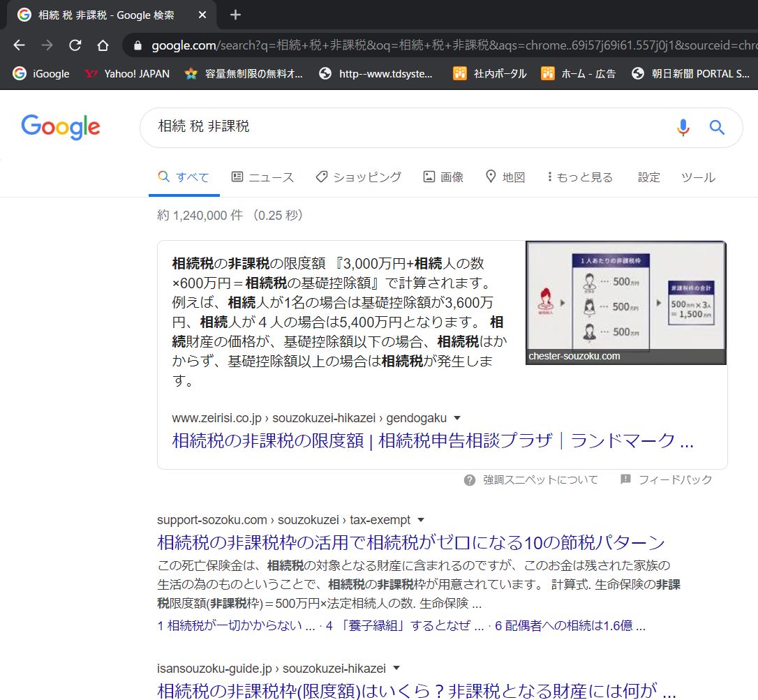Image resolution: width=758 pixels, height=700 pixels.
Task: Click the address bar URL
Action: [454, 45]
